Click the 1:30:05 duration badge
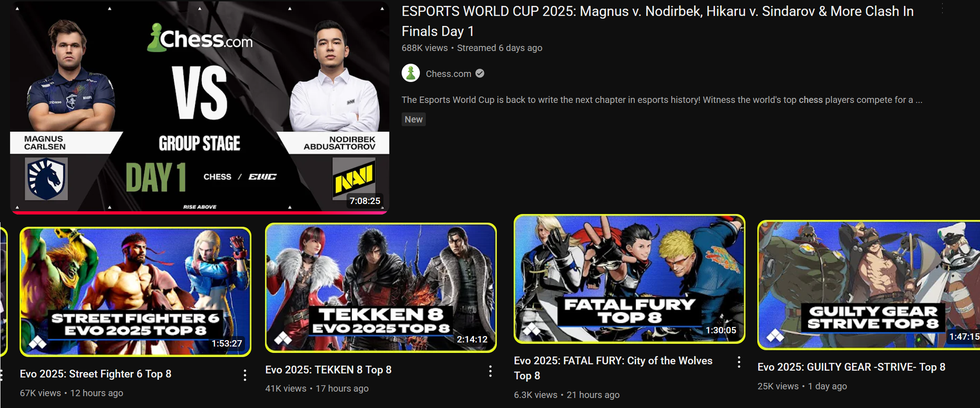Viewport: 980px width, 408px height. [x=721, y=330]
